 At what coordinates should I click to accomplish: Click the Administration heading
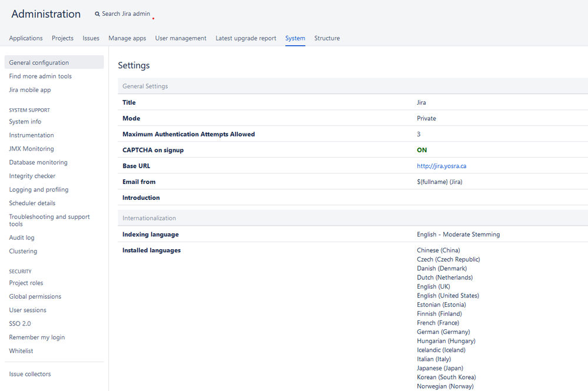(46, 14)
